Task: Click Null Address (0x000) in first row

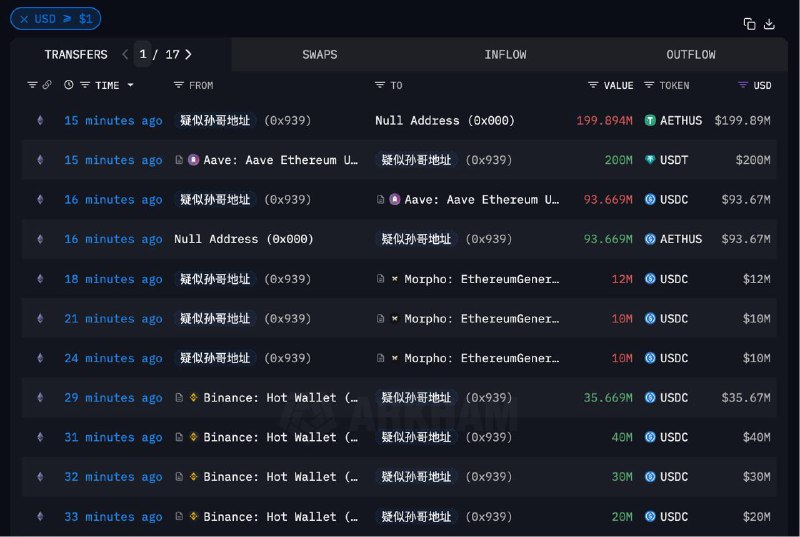Action: (x=445, y=120)
